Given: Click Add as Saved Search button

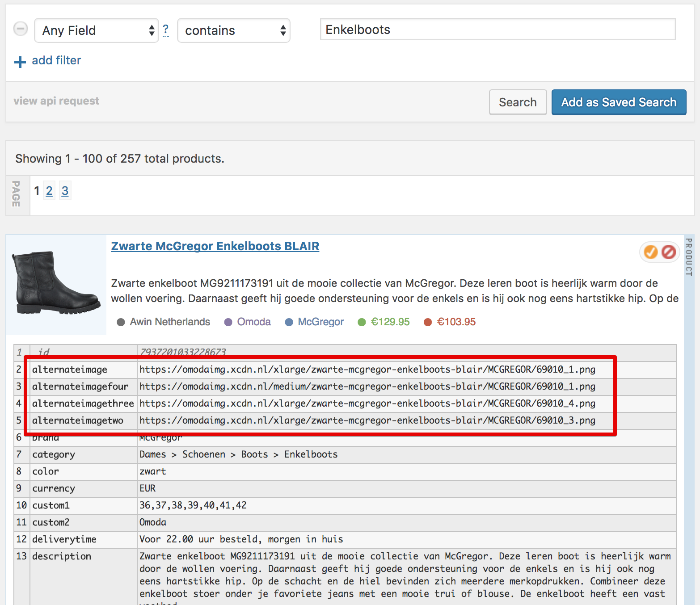Looking at the screenshot, I should (x=619, y=102).
